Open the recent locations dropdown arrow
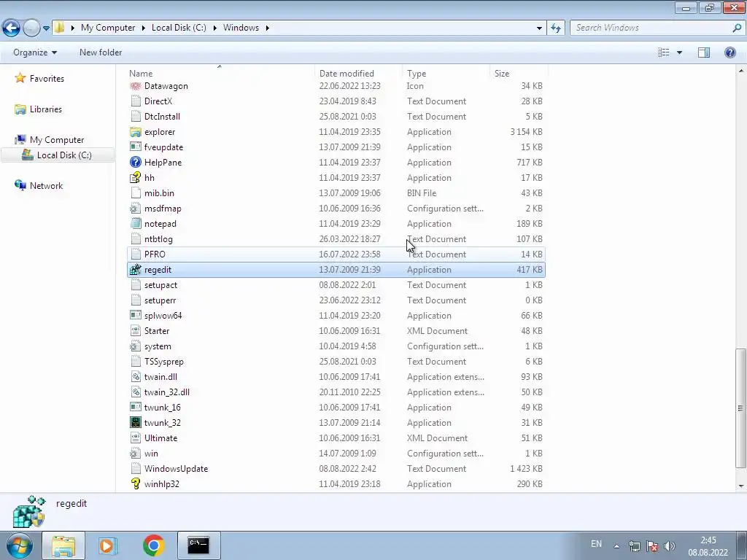This screenshot has width=747, height=560. 46,28
